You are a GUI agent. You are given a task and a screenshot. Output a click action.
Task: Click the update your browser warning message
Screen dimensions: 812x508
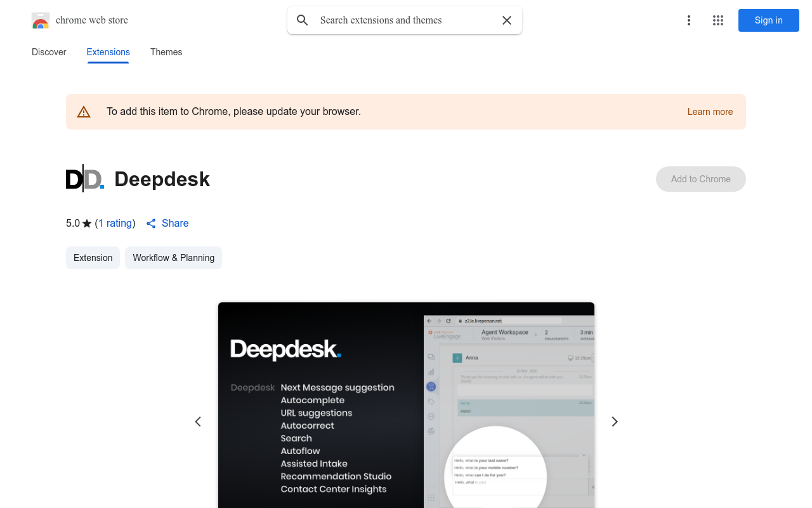point(233,112)
